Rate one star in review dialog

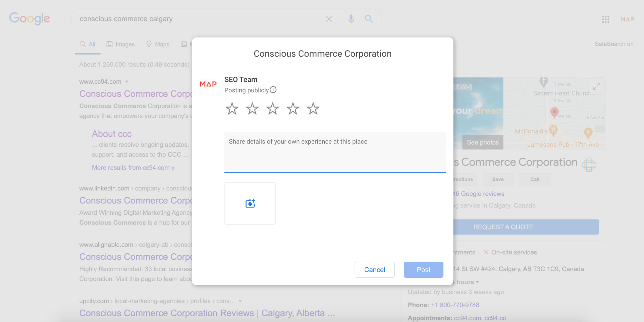coord(232,109)
